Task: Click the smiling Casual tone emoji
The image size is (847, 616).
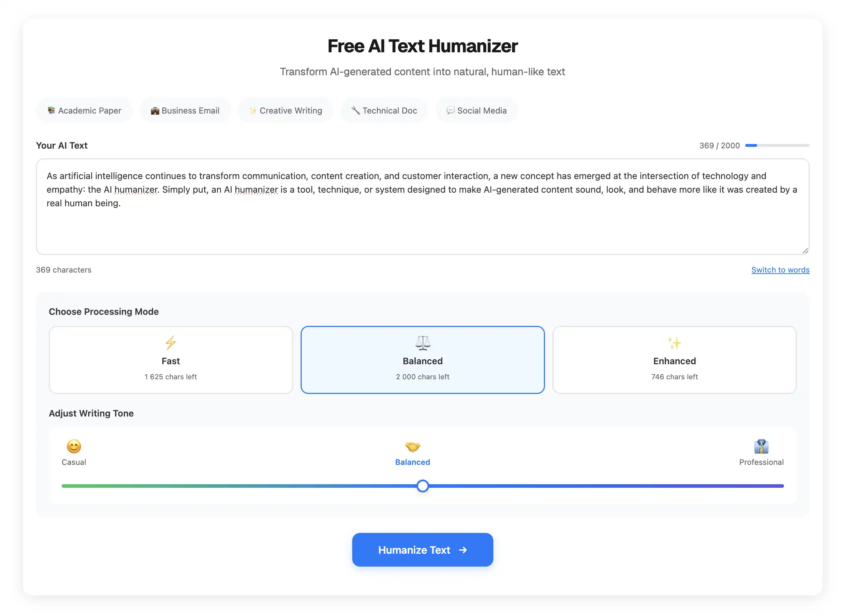Action: click(x=73, y=447)
